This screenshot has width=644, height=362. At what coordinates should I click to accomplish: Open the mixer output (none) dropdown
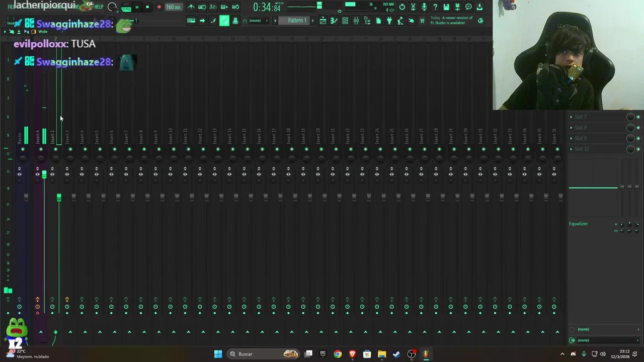[x=605, y=340]
